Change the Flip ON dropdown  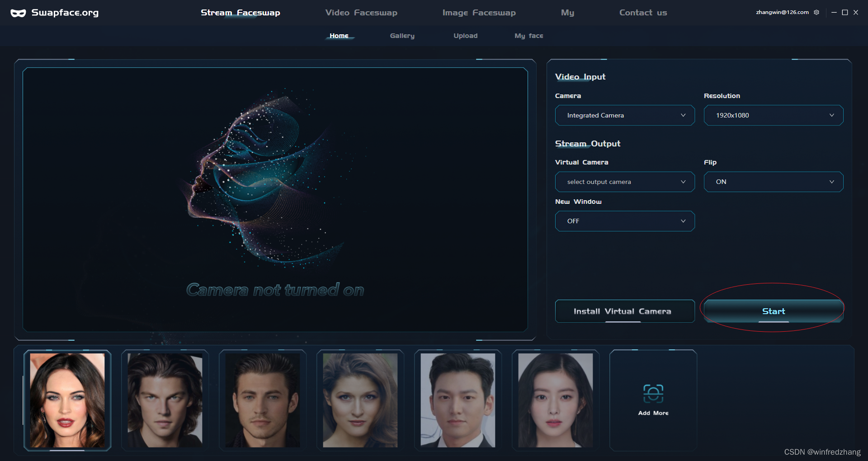pyautogui.click(x=774, y=182)
